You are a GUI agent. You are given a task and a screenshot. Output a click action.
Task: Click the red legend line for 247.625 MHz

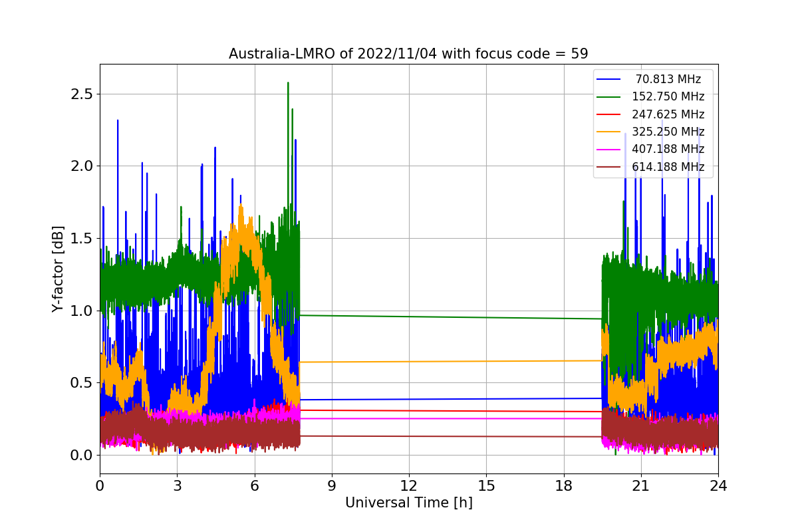608,114
